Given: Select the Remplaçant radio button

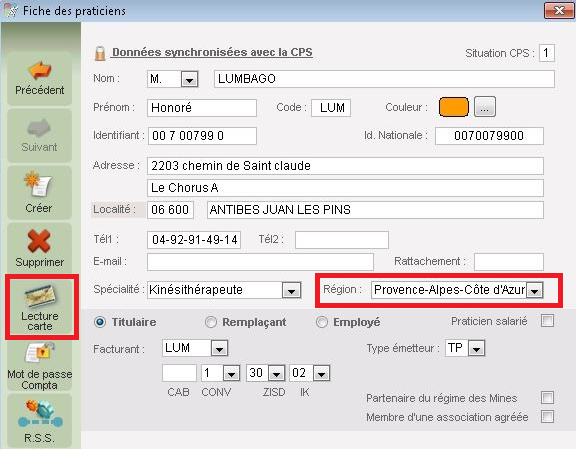Looking at the screenshot, I should coord(211,322).
